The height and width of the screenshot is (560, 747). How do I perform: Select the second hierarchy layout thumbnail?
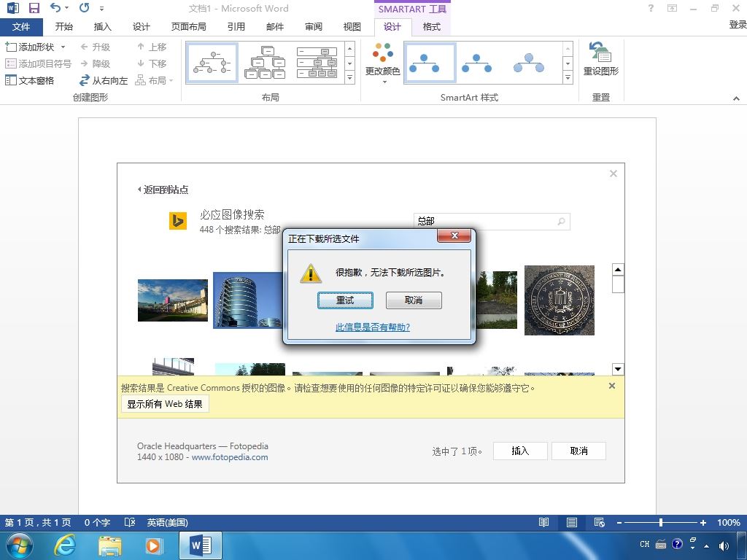coord(265,63)
